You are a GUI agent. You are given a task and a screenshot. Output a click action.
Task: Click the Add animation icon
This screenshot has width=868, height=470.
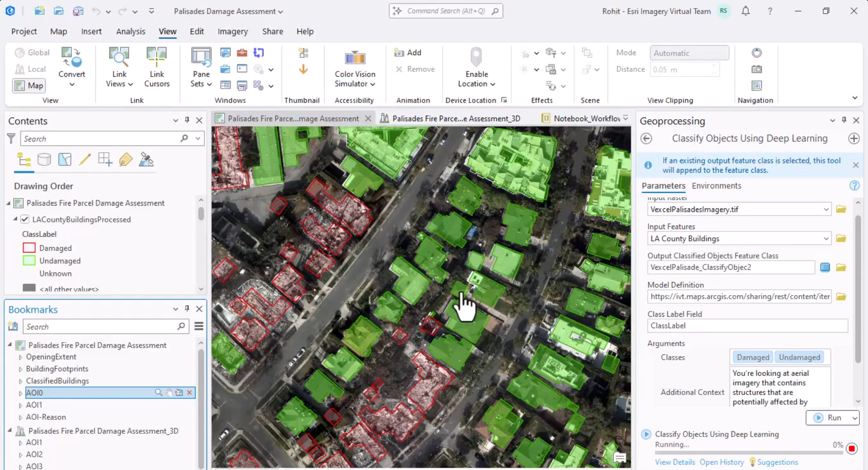(x=399, y=52)
